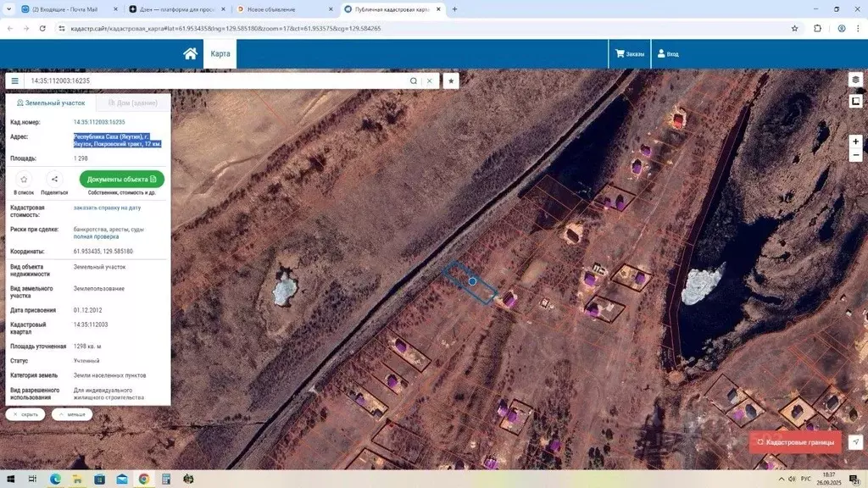Open the hamburger menu beside the search field
Image resolution: width=868 pixels, height=488 pixels.
14,80
